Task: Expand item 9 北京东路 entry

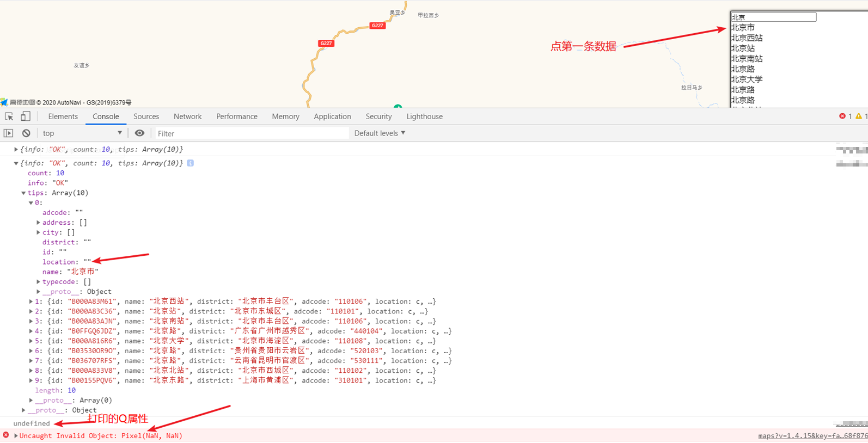Action: click(31, 380)
